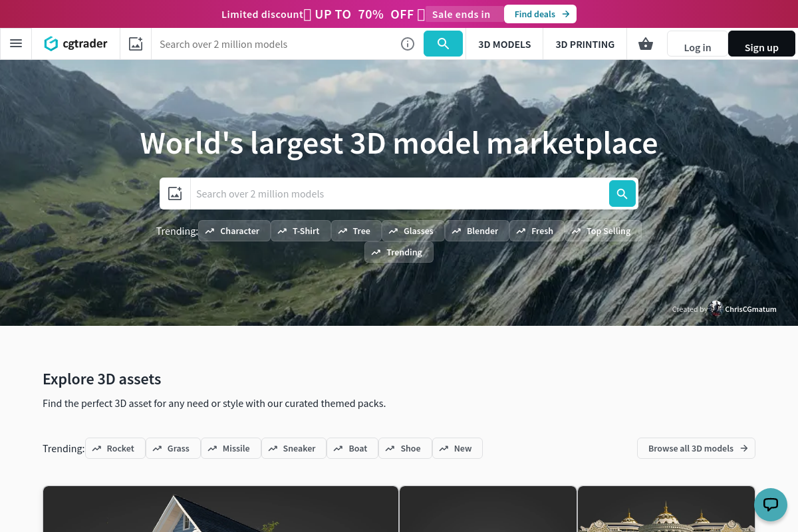Open 3D MODELS menu
This screenshot has height=532, width=798.
pyautogui.click(x=505, y=45)
